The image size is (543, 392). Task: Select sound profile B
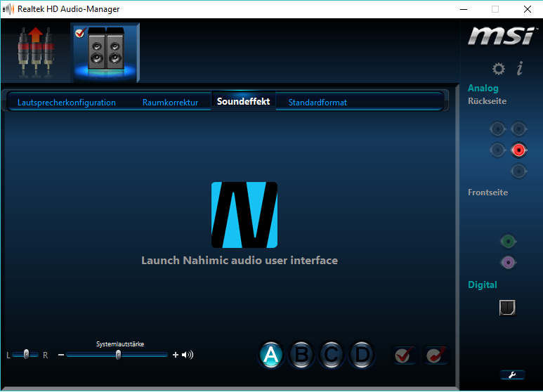[301, 355]
